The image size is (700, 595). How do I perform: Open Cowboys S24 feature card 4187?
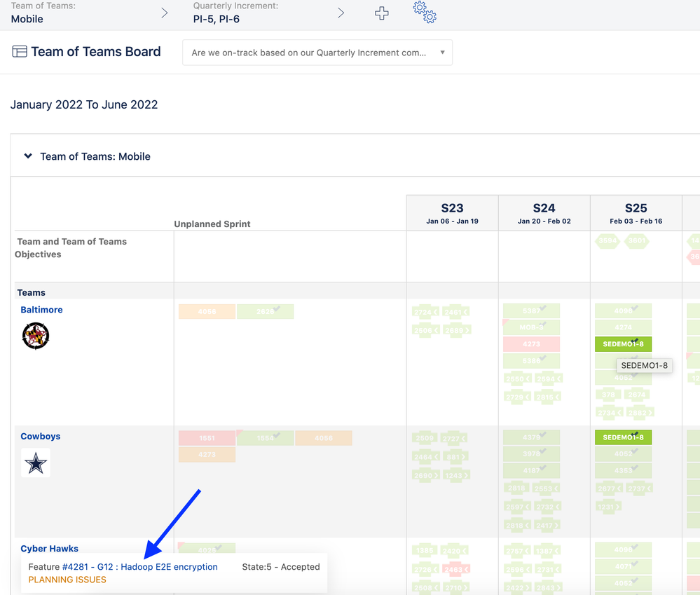point(531,470)
